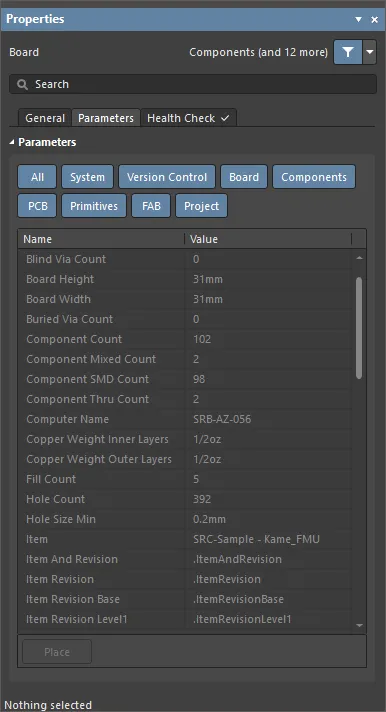This screenshot has height=712, width=386.
Task: Select the Component Mixed Count row
Action: click(x=185, y=359)
